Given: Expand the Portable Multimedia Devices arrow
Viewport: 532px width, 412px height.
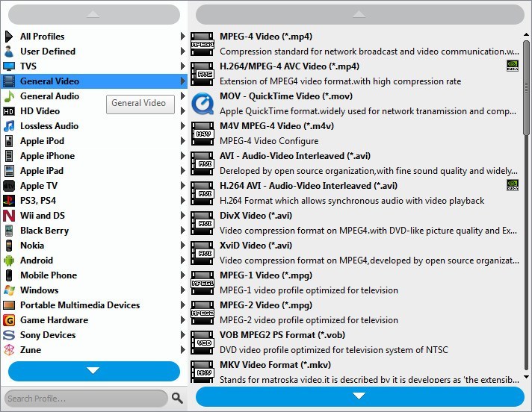Looking at the screenshot, I should click(183, 305).
